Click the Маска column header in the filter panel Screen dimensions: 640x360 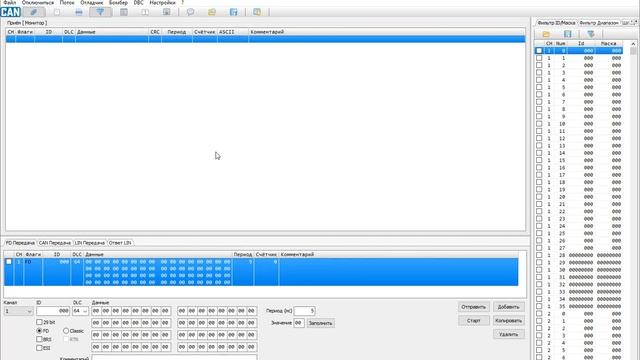(609, 43)
